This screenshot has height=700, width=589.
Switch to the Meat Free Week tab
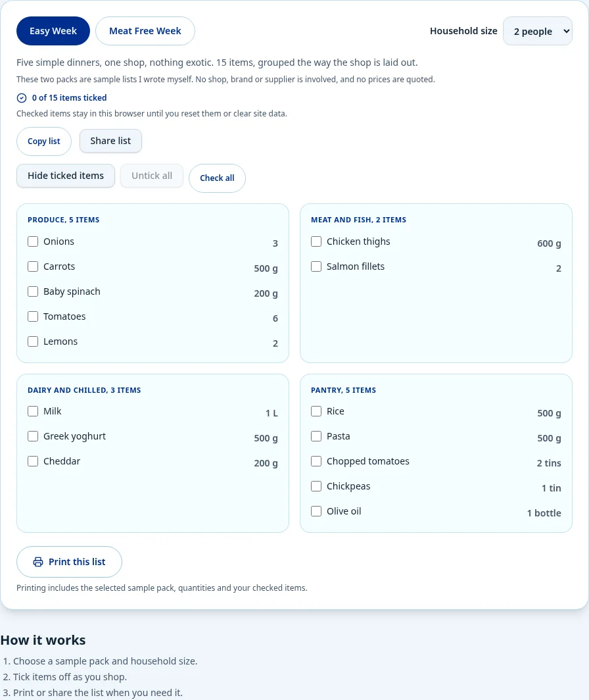tap(145, 31)
